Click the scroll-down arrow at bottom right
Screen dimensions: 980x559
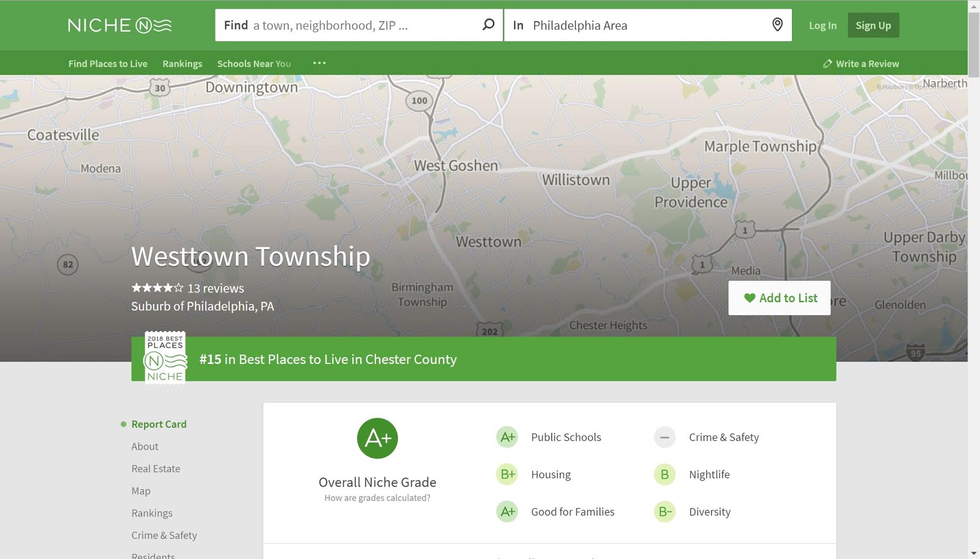point(974,553)
